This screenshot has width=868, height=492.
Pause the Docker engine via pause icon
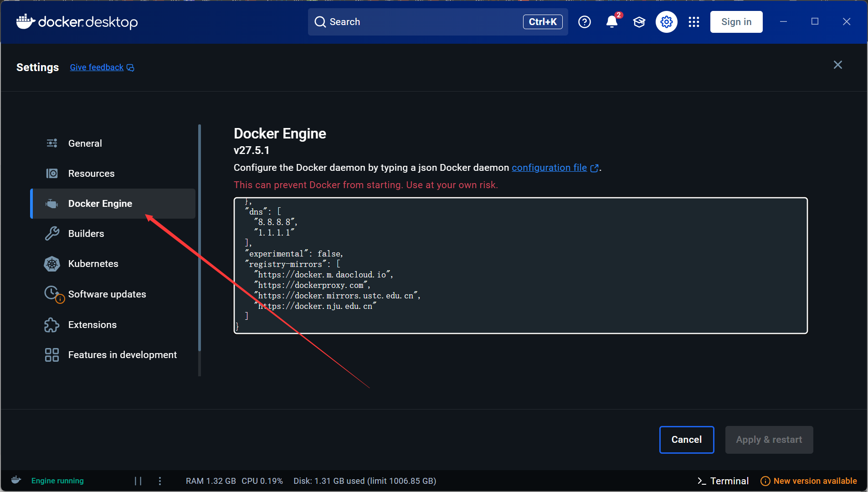pyautogui.click(x=138, y=481)
